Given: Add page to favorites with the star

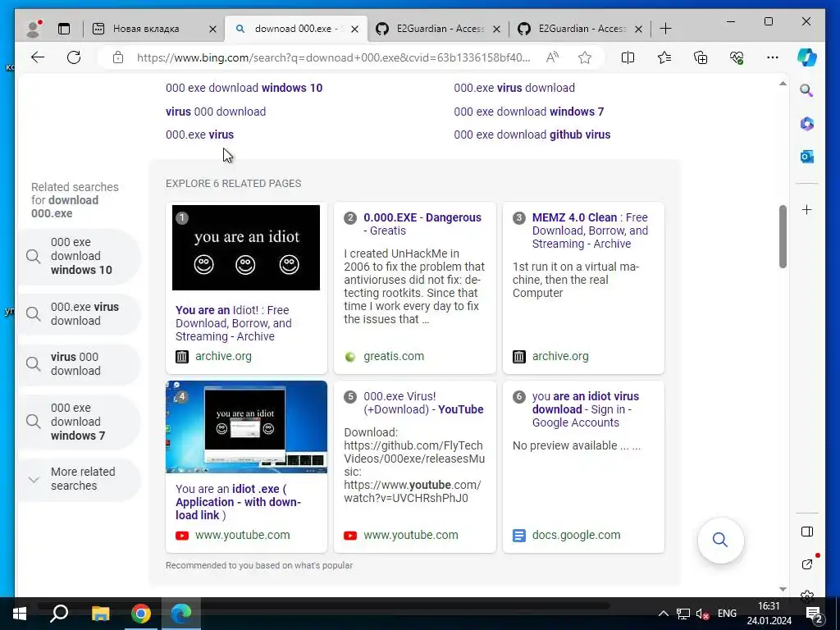Looking at the screenshot, I should pos(584,57).
